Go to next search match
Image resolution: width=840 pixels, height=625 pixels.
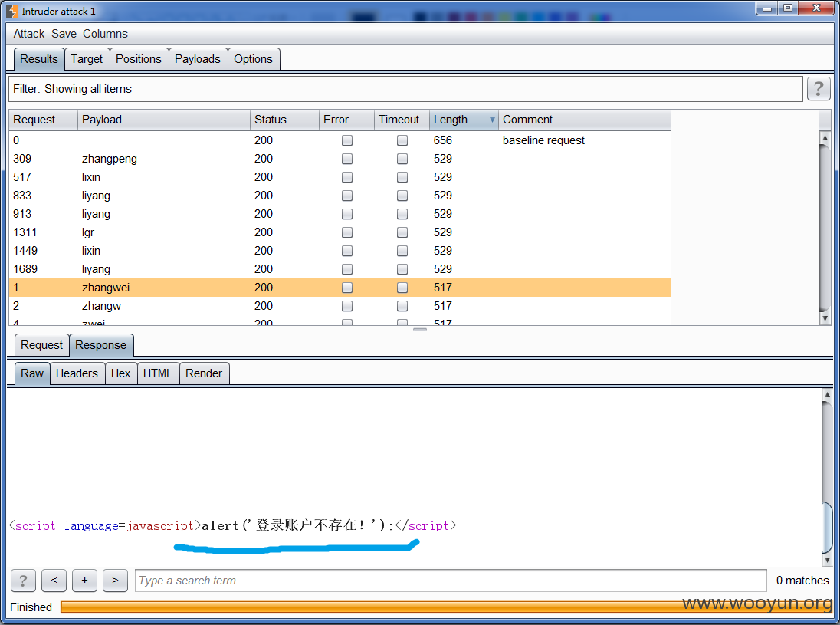pyautogui.click(x=115, y=581)
